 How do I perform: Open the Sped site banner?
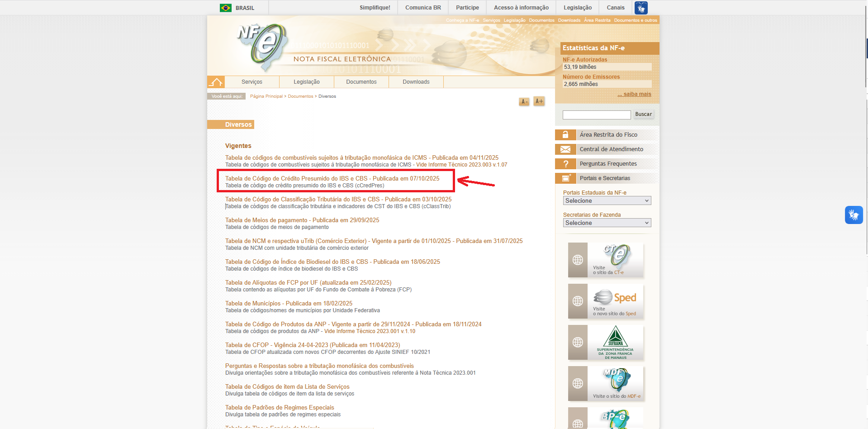(x=606, y=301)
